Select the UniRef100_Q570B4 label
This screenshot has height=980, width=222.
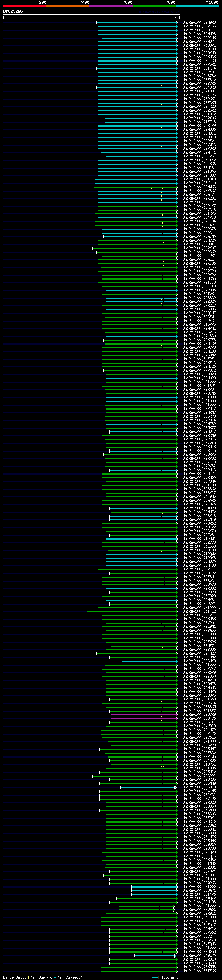(199, 535)
